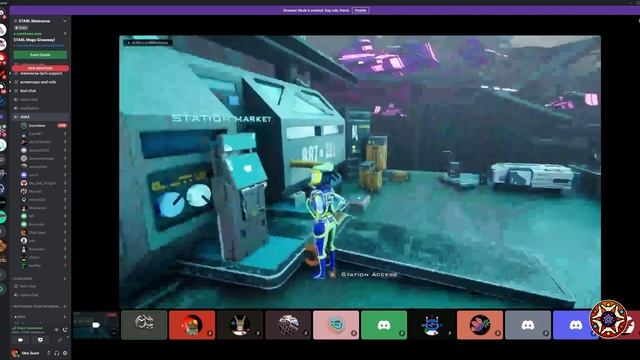Select the blurple Discord-logo participant tile
This screenshot has width=640, height=360.
point(576,325)
